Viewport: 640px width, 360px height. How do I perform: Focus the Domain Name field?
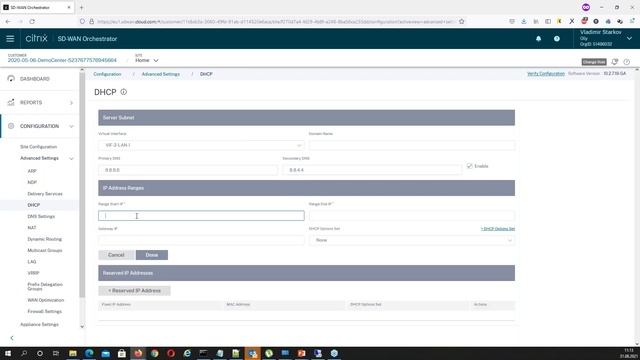point(412,145)
